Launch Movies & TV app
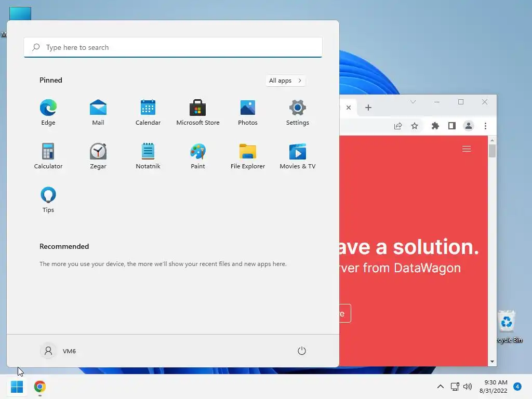 coord(298,156)
